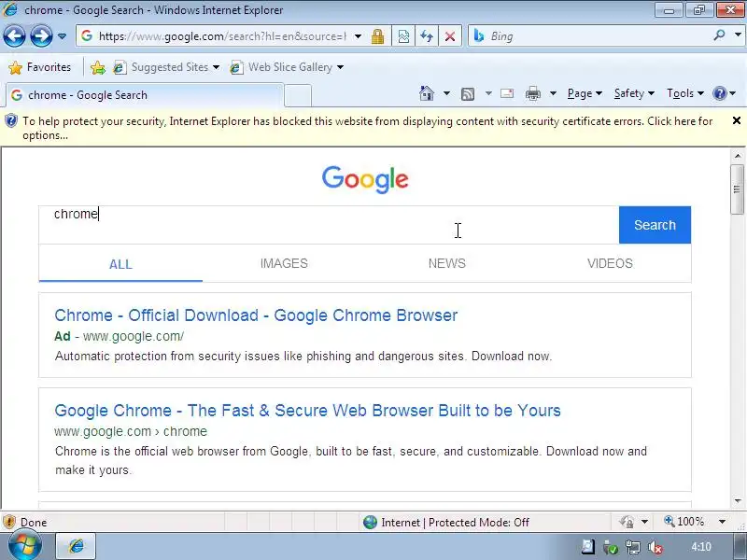Close the security information bar
The height and width of the screenshot is (560, 747).
737,120
